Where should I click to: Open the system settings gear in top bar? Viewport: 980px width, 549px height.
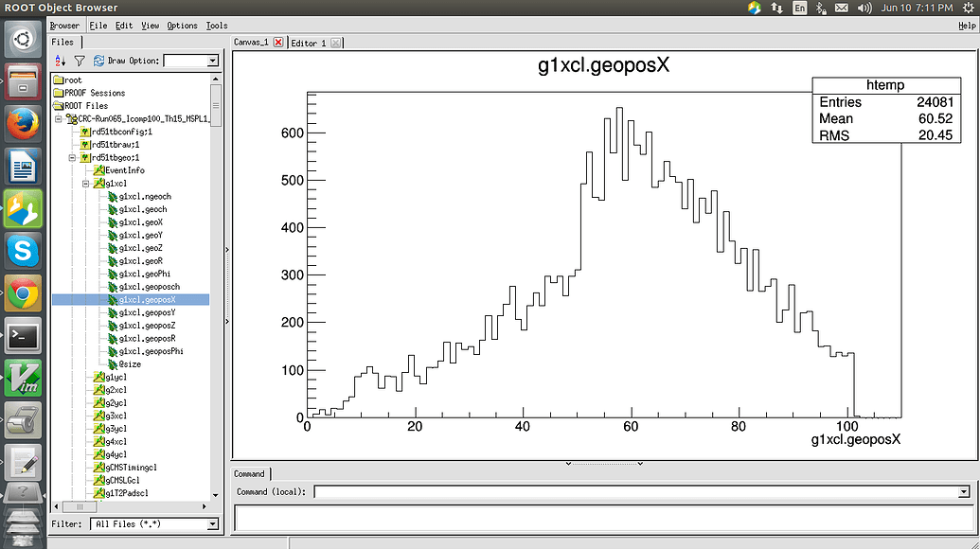pos(968,8)
